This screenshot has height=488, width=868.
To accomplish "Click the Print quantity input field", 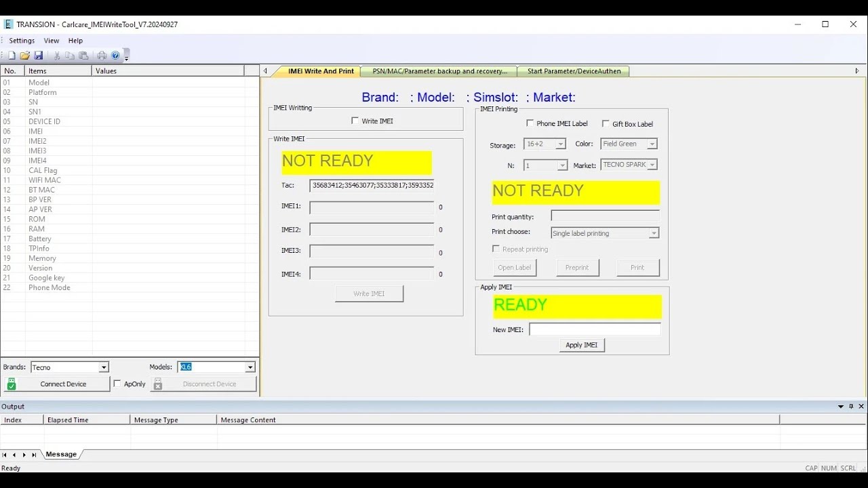I will [x=605, y=216].
